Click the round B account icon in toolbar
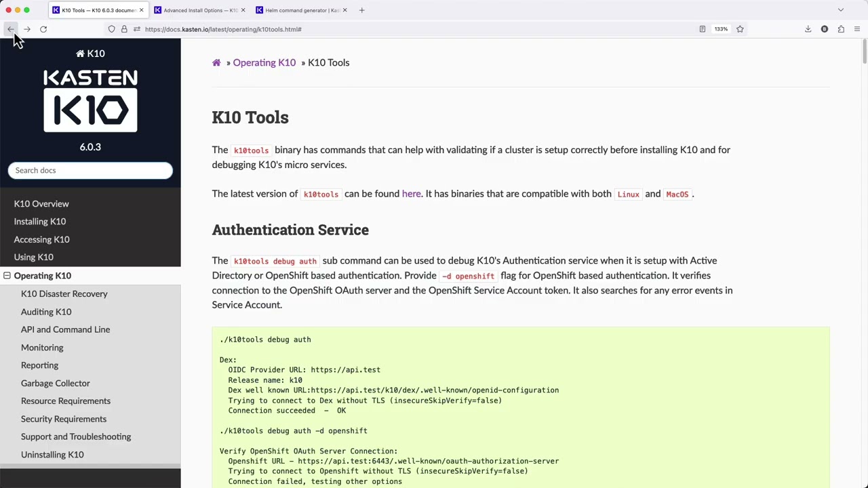 pos(825,29)
